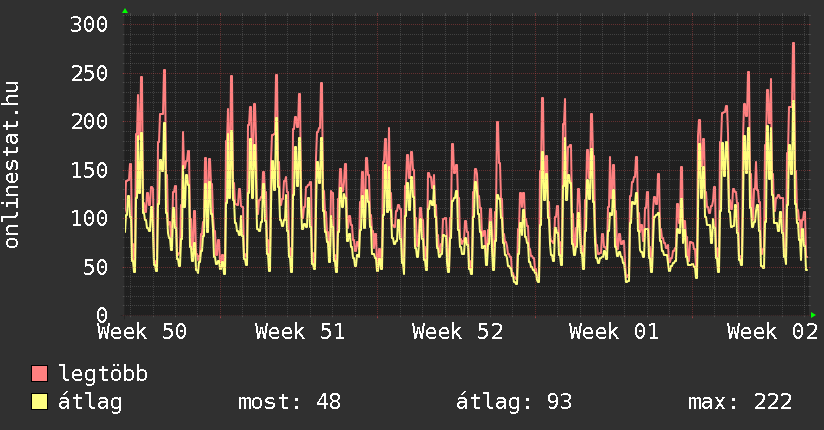Click the green arrow ending the x-axis

pyautogui.click(x=813, y=315)
